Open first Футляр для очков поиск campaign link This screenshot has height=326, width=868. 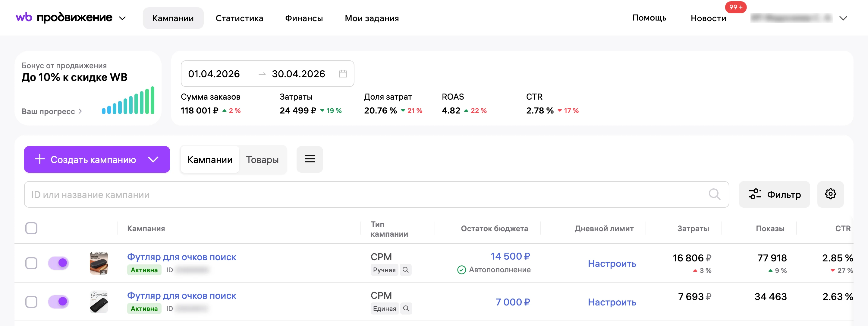tap(182, 257)
